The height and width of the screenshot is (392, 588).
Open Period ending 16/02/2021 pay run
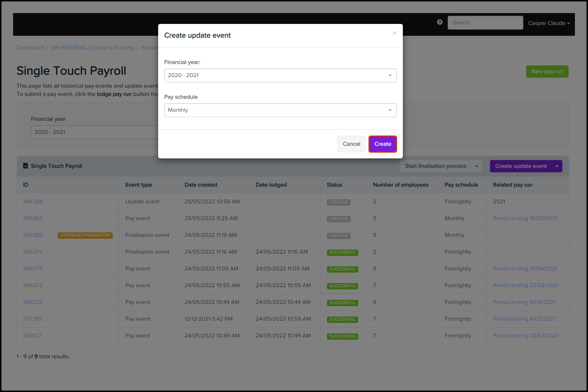coord(525,218)
